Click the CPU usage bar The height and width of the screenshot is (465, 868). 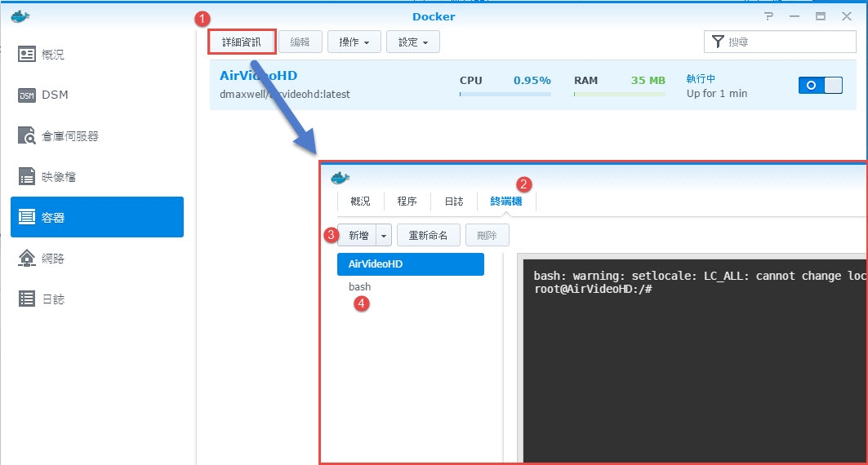(505, 95)
